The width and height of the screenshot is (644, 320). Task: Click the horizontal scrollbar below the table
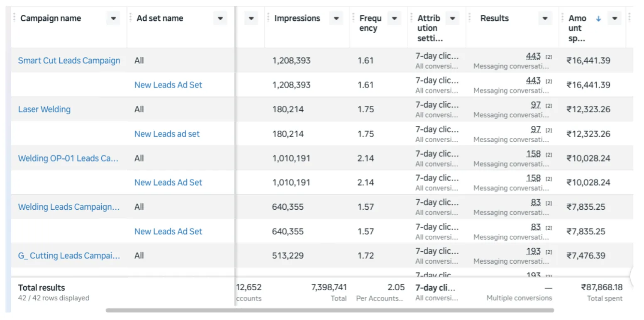[x=330, y=310]
